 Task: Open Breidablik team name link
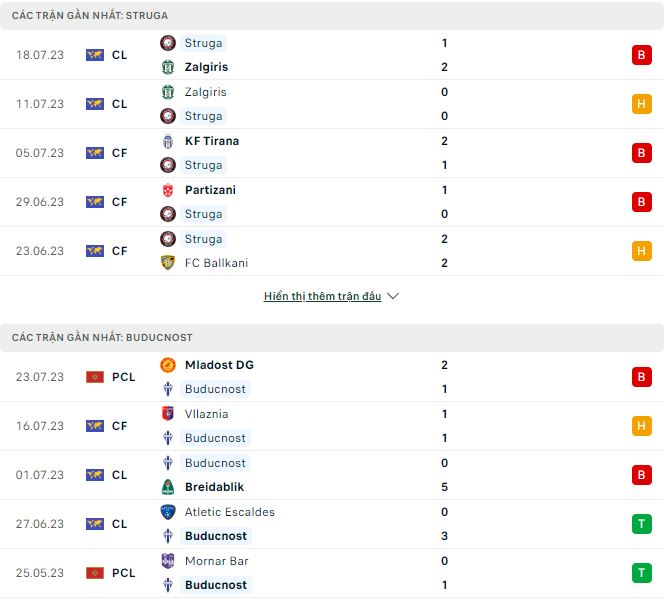click(x=215, y=487)
